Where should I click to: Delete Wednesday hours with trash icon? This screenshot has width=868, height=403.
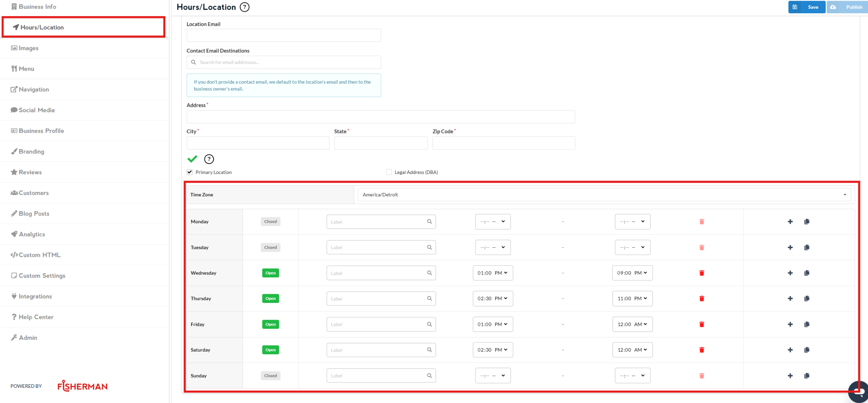(x=701, y=273)
